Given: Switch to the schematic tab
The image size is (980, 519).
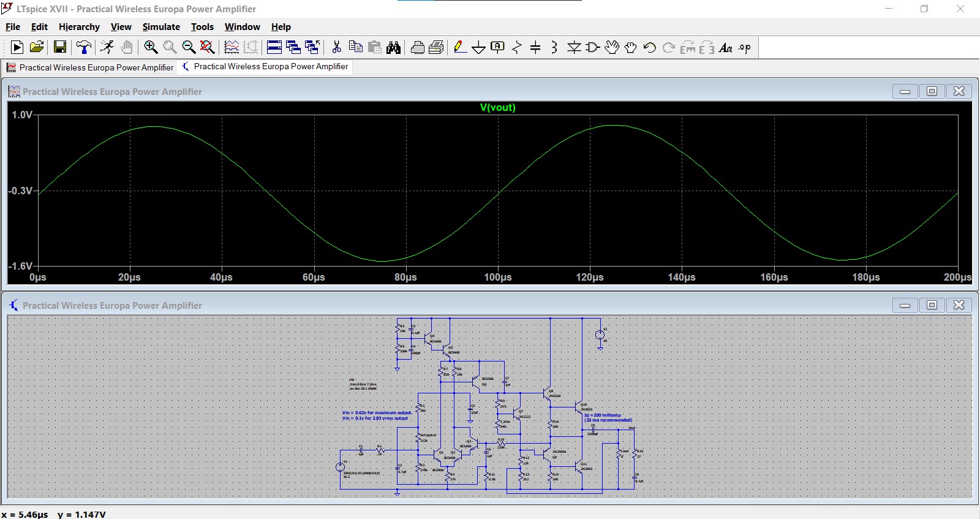Looking at the screenshot, I should [265, 66].
